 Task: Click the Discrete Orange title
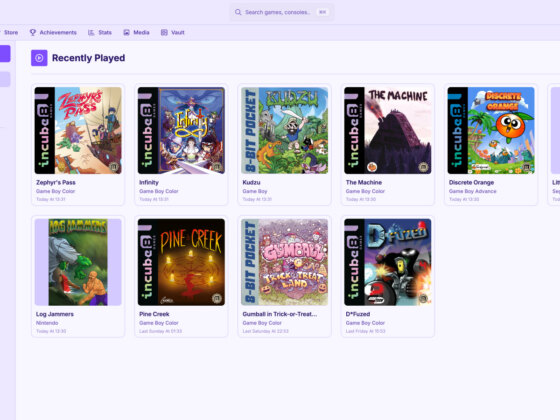pos(471,182)
